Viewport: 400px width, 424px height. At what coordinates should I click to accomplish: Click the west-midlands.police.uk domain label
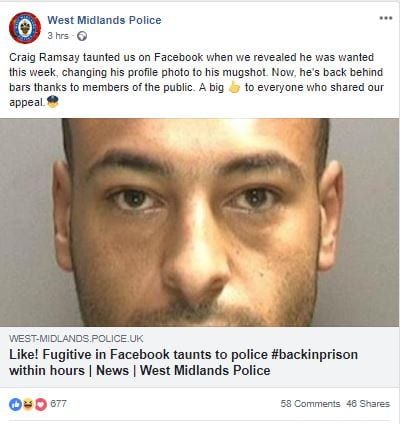coord(76,339)
